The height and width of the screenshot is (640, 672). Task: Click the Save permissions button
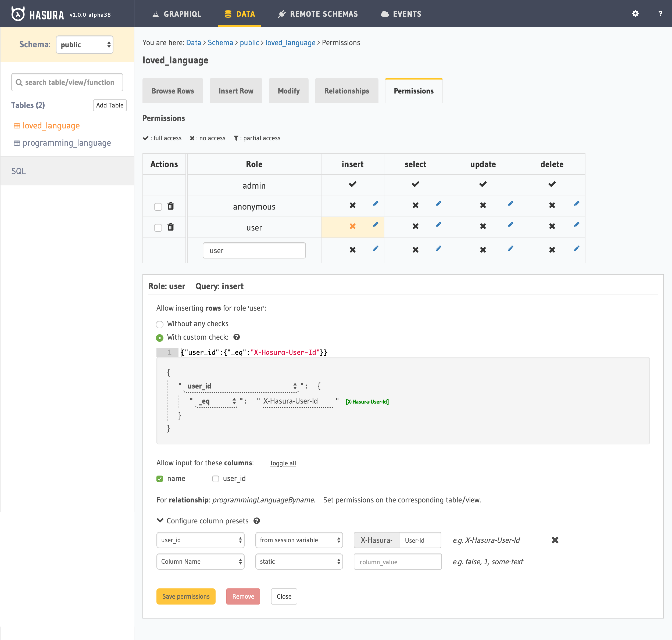coord(186,596)
